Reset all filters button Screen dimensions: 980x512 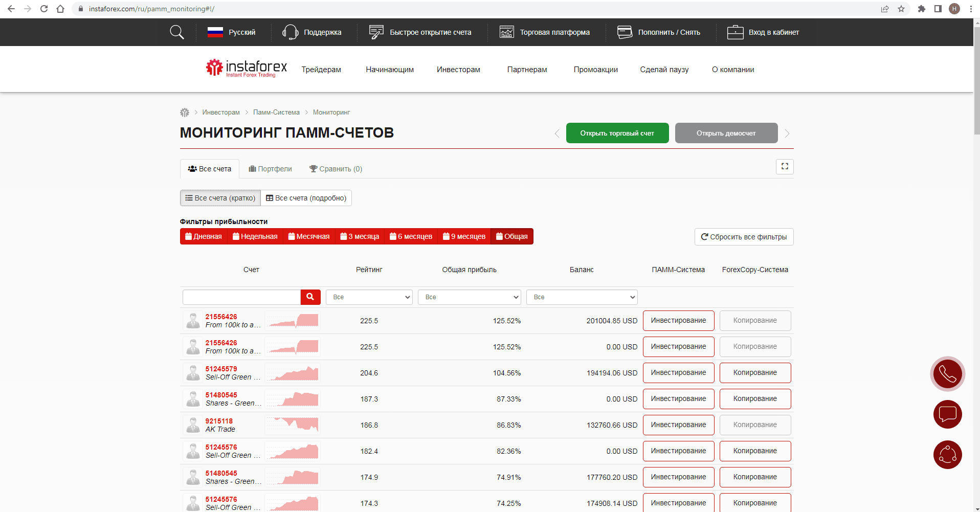(x=744, y=237)
